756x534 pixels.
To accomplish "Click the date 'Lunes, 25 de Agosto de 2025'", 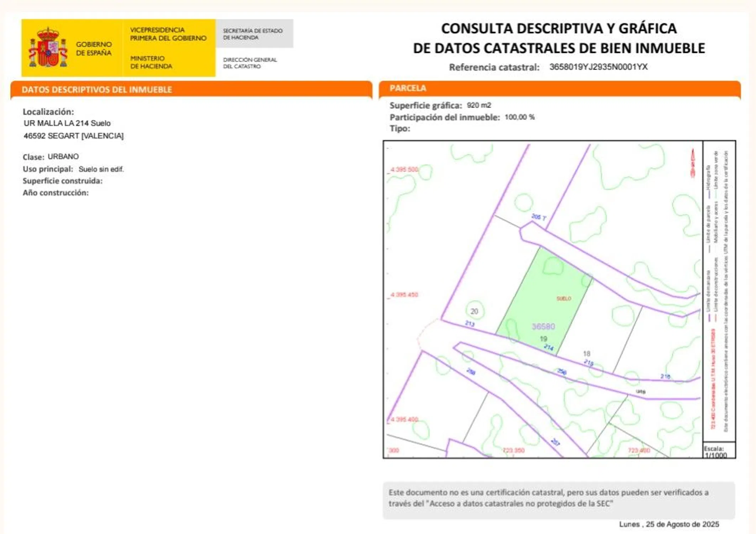I will click(669, 524).
